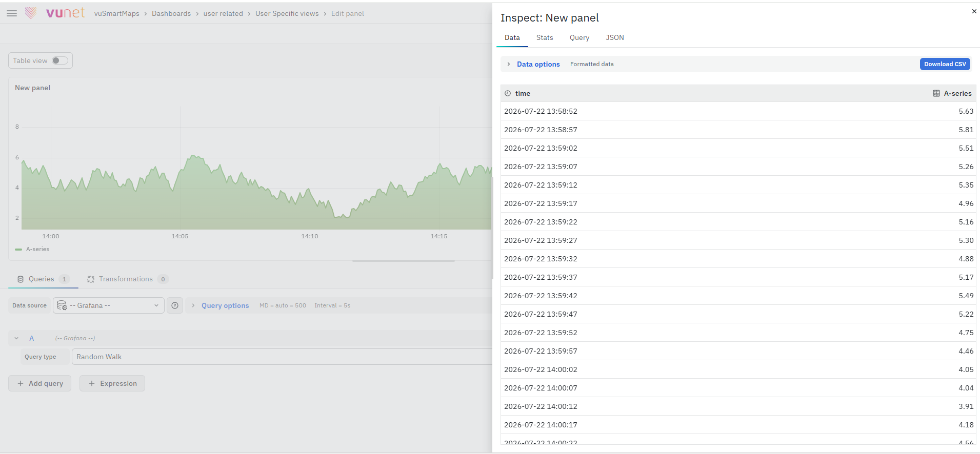Image resolution: width=980 pixels, height=454 pixels.
Task: Click MD = auto = 500 text
Action: pyautogui.click(x=283, y=305)
